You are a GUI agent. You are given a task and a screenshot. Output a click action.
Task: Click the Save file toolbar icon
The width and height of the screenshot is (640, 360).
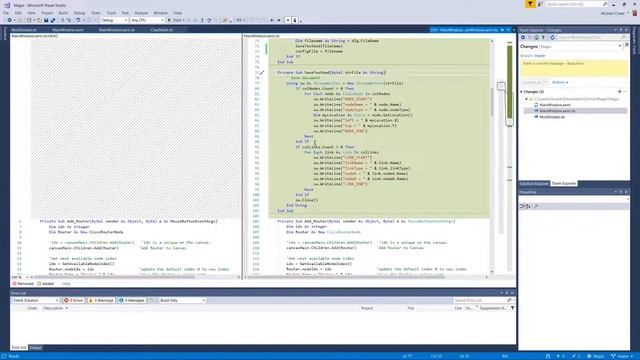point(46,20)
